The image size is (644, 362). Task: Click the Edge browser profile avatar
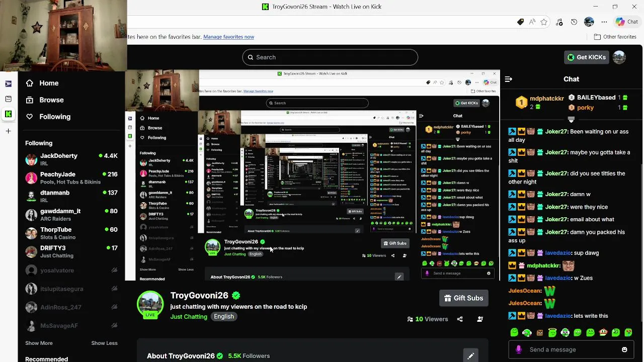(x=589, y=22)
